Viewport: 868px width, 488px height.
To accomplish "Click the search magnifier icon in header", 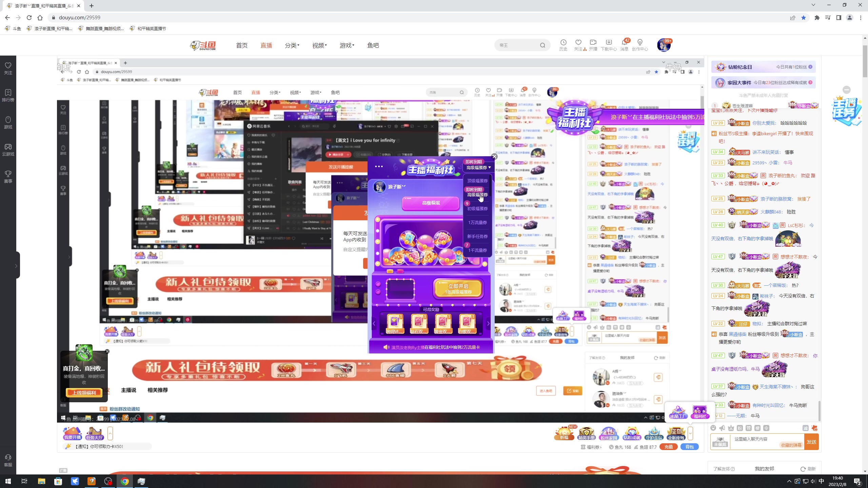I will [542, 45].
